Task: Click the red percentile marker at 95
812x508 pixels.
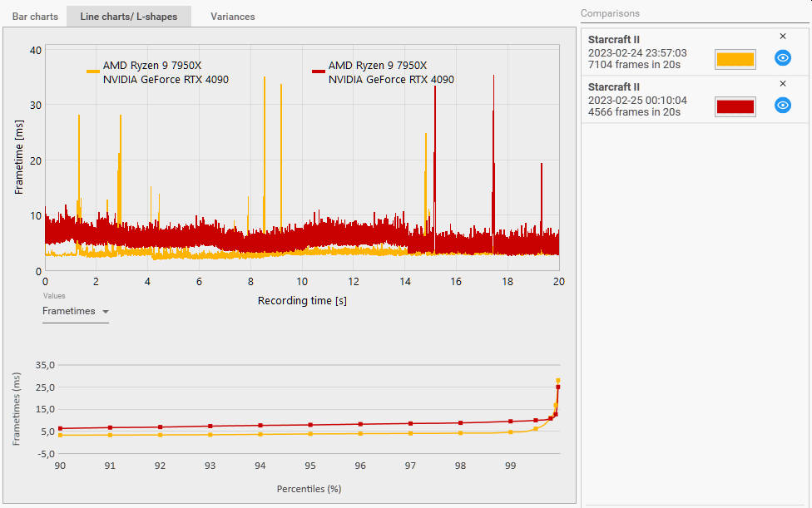Action: [310, 425]
